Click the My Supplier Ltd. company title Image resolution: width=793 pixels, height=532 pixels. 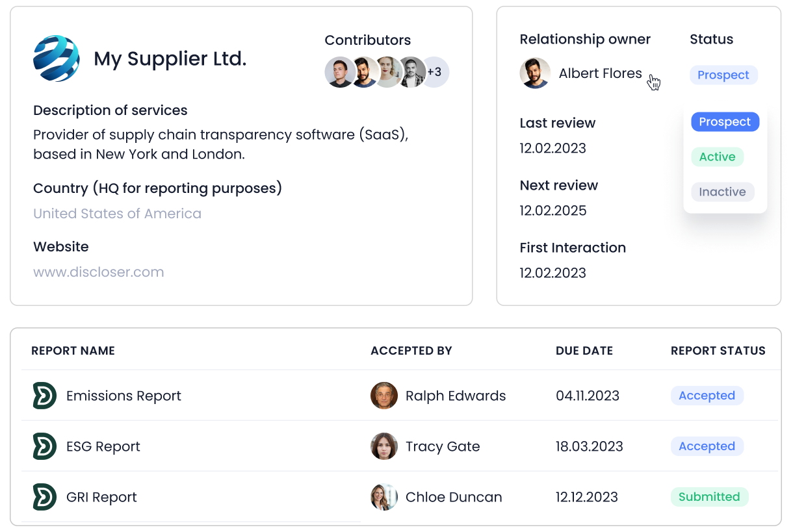(170, 59)
